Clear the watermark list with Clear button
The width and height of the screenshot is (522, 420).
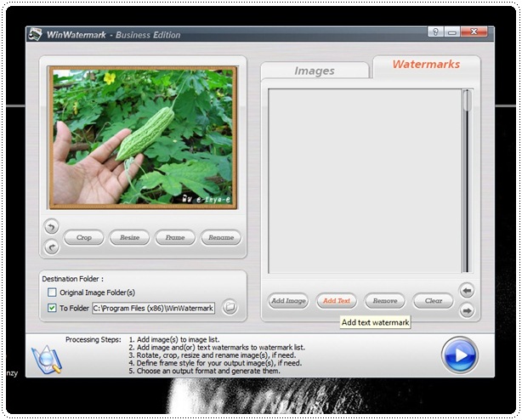(433, 301)
